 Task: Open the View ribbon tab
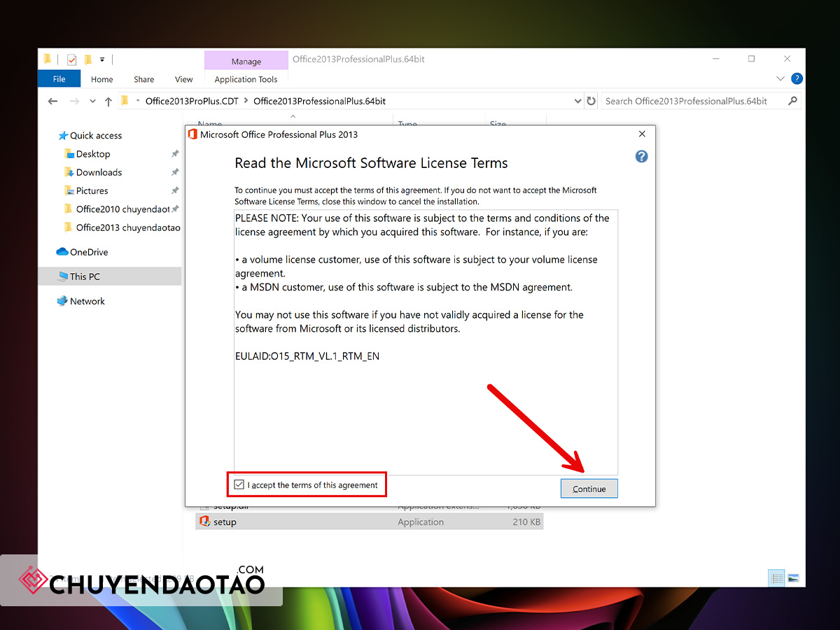[184, 79]
